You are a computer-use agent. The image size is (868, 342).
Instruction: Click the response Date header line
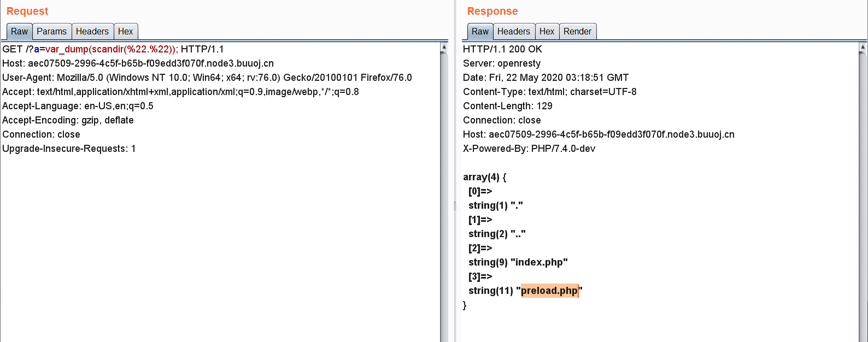click(546, 78)
